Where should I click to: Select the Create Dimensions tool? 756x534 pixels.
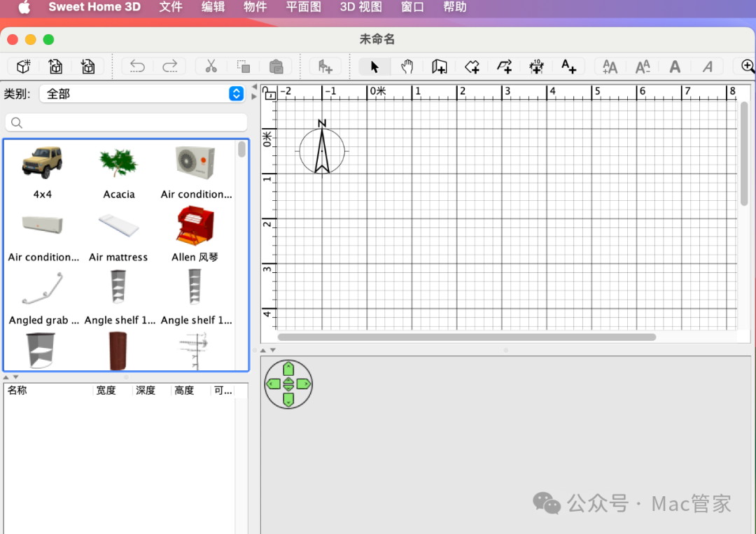(x=537, y=66)
